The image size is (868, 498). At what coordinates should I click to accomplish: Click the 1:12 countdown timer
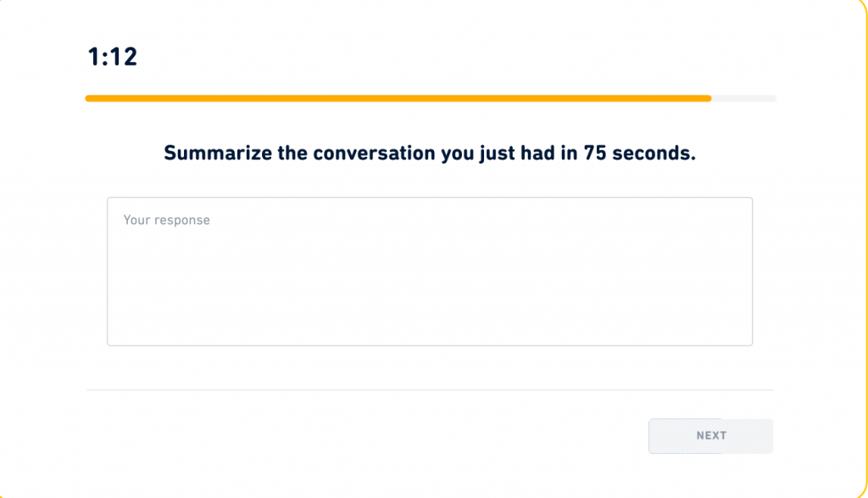[112, 57]
